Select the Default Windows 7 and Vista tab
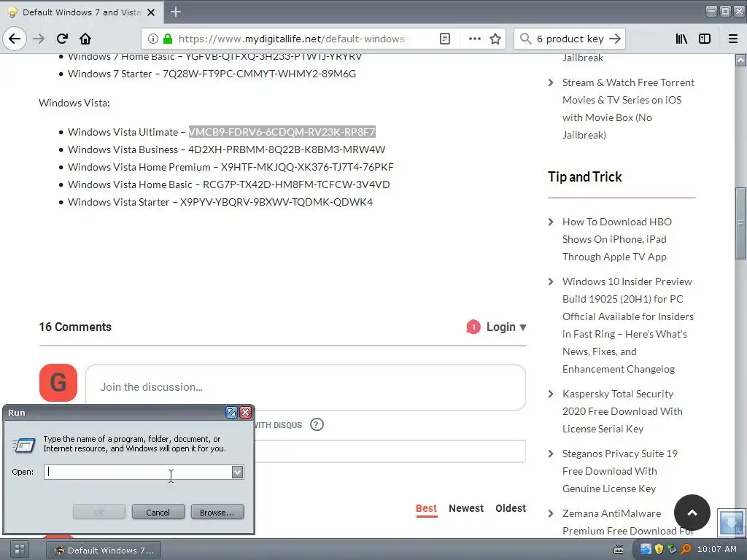Image resolution: width=747 pixels, height=560 pixels. click(82, 12)
